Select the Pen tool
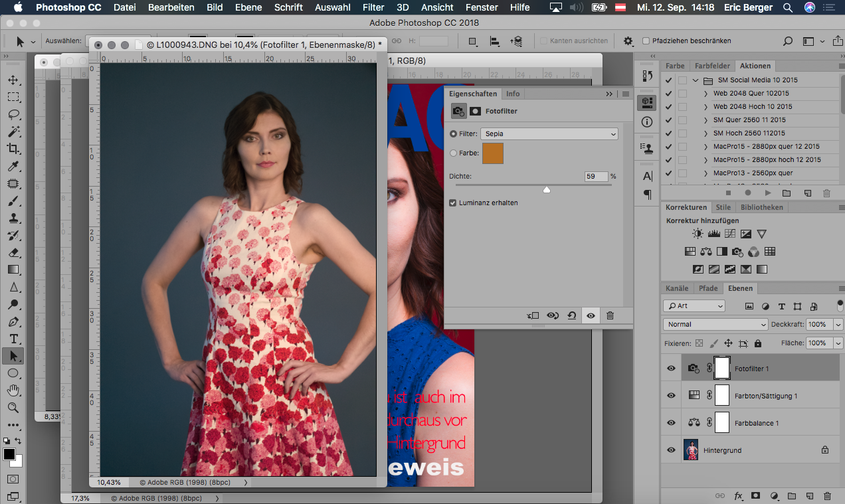 pos(13,321)
